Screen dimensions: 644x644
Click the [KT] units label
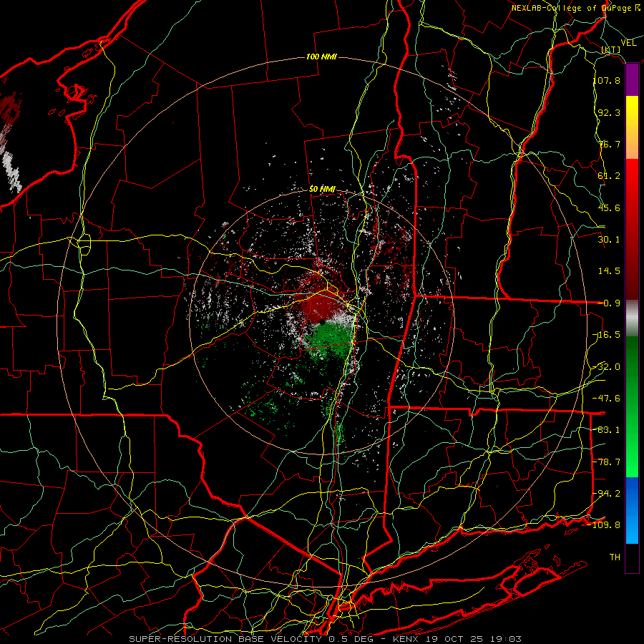(611, 50)
